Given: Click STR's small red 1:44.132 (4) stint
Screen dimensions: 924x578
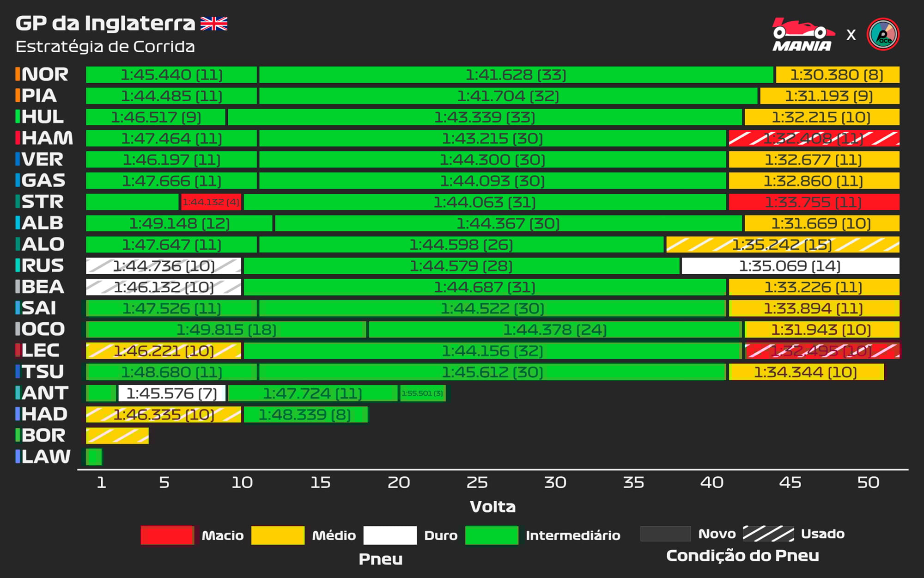Looking at the screenshot, I should [211, 202].
